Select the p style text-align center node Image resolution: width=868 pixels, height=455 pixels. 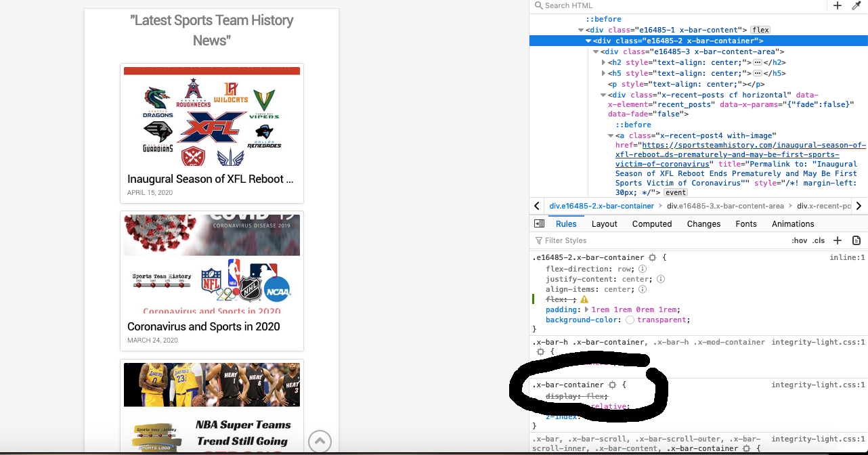coord(687,84)
